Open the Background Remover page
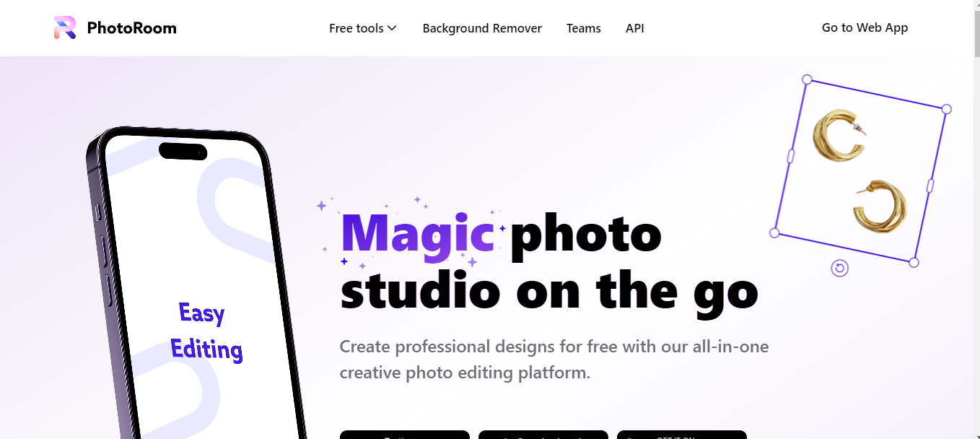The image size is (980, 439). pyautogui.click(x=482, y=28)
